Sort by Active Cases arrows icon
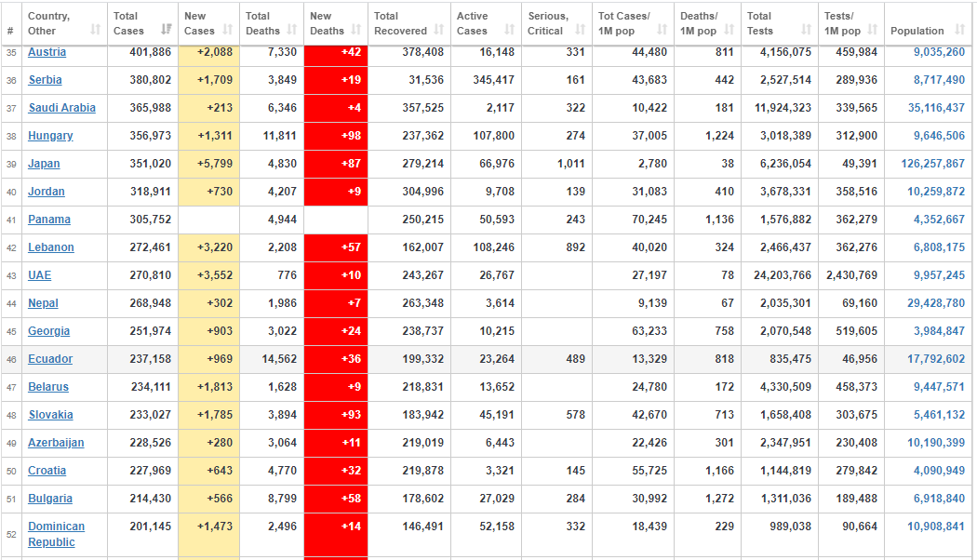 tap(510, 29)
